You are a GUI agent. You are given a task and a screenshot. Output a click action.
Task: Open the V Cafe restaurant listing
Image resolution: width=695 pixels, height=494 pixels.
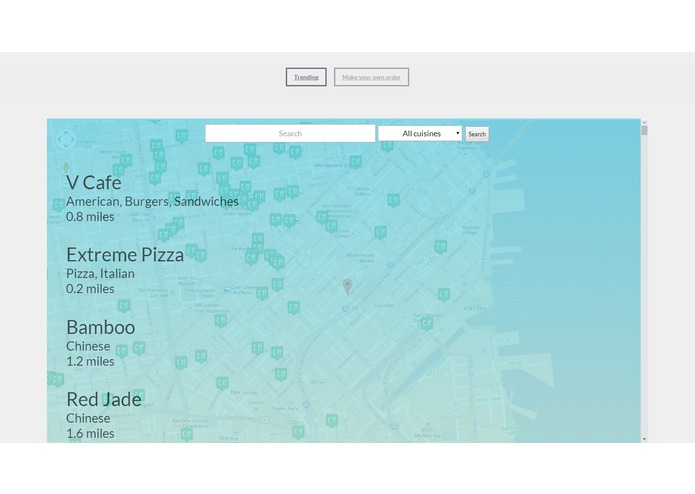pyautogui.click(x=94, y=183)
